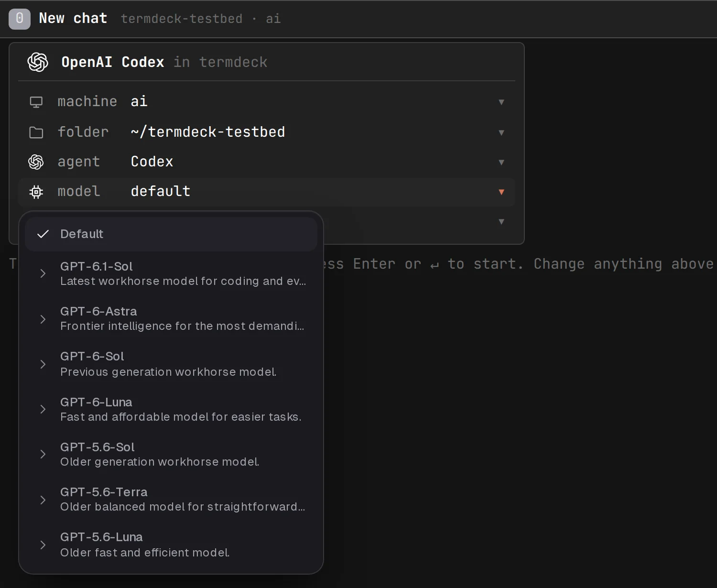Collapse the model dropdown arrow
Screen dimensions: 717x588
click(501, 192)
